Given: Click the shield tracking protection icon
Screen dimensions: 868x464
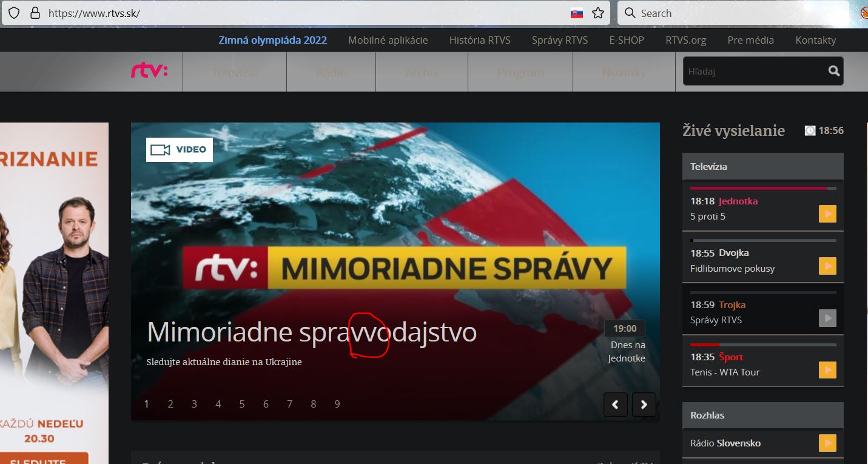Looking at the screenshot, I should 13,13.
